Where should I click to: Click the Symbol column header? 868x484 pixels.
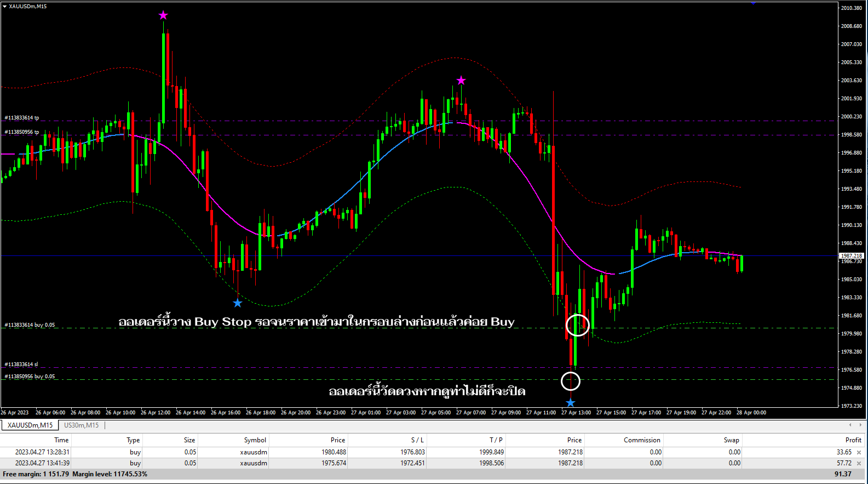coord(255,440)
